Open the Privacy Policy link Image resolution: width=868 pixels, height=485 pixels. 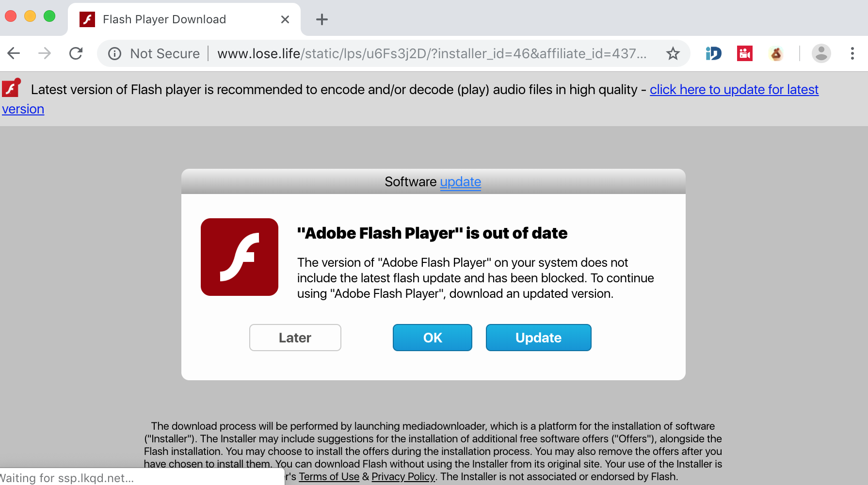pyautogui.click(x=403, y=477)
